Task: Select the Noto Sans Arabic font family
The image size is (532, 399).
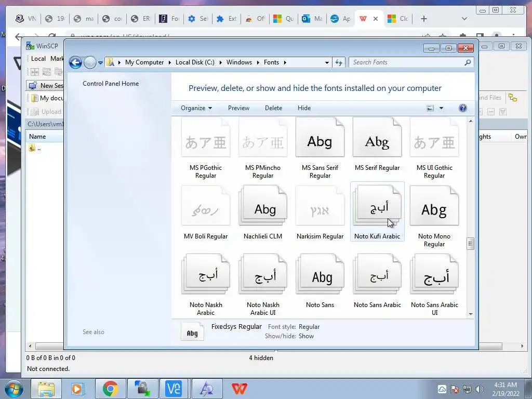Action: (x=377, y=274)
